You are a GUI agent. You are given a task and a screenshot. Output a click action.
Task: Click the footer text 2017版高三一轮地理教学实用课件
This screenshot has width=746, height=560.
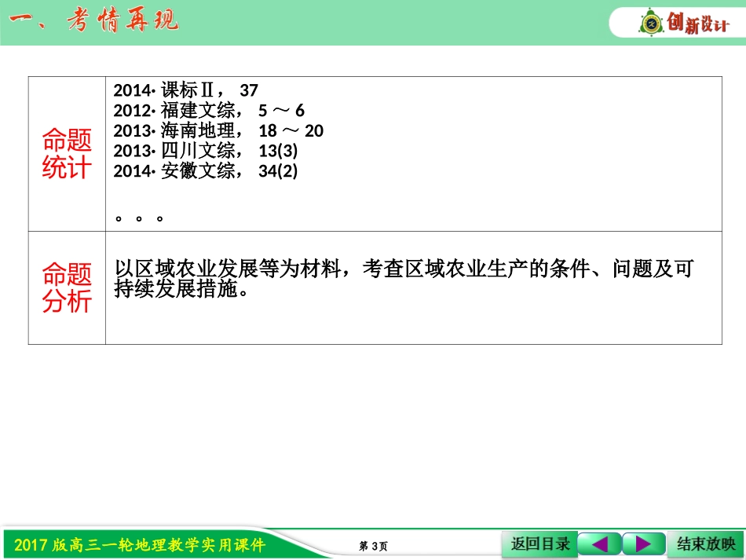pyautogui.click(x=140, y=545)
